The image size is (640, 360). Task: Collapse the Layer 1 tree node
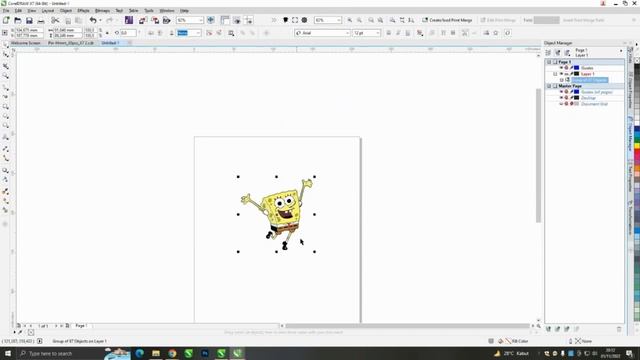[555, 74]
